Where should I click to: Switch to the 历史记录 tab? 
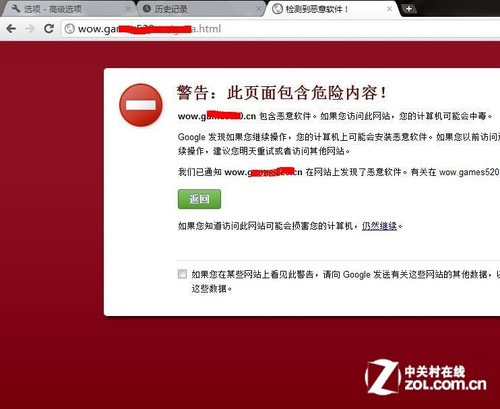coord(201,9)
